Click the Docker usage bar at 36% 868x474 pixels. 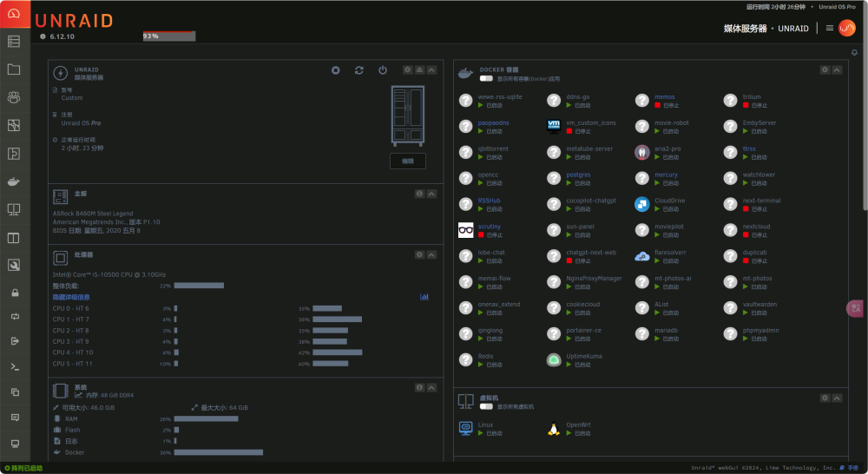coord(218,452)
